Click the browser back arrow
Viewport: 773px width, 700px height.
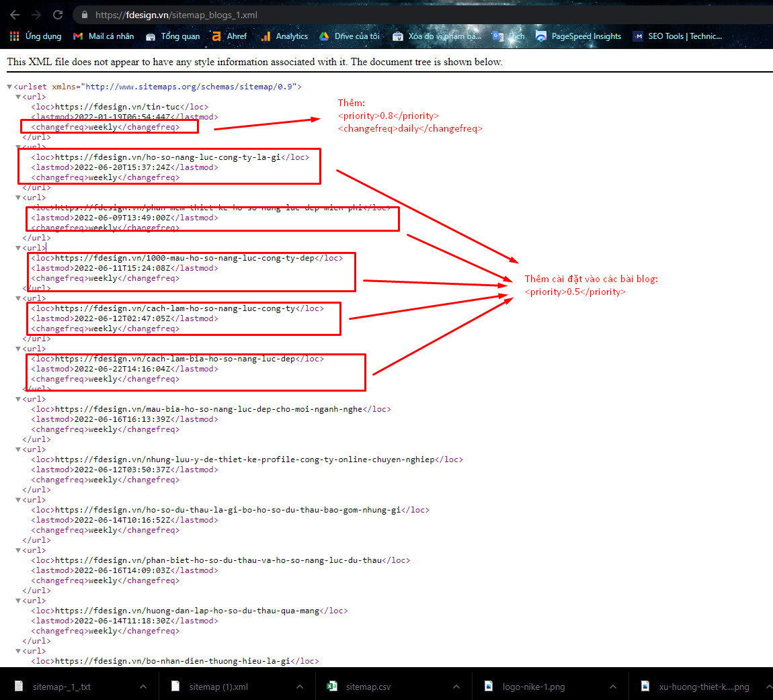coord(15,15)
